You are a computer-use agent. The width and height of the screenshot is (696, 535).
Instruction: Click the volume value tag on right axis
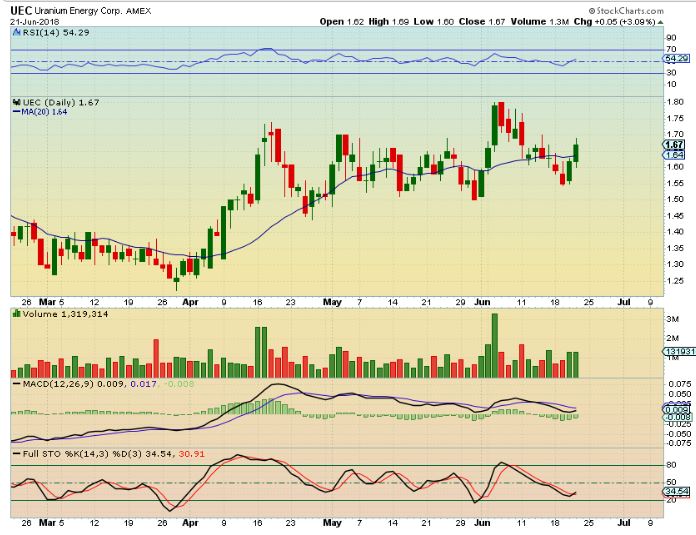tap(679, 351)
